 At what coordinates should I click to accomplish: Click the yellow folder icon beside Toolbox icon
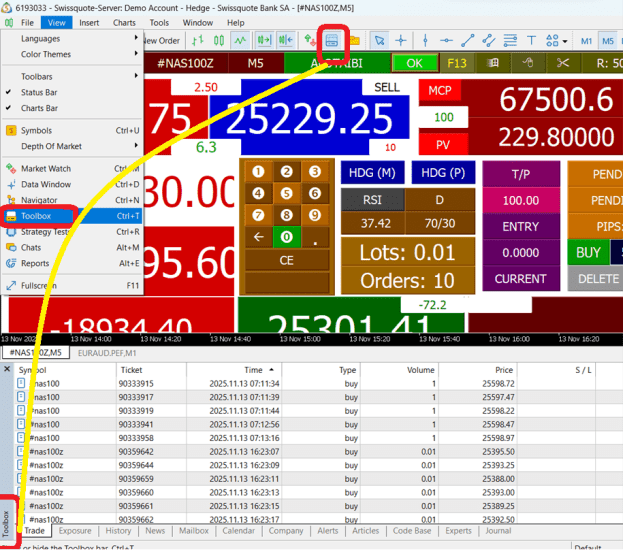pyautogui.click(x=355, y=40)
